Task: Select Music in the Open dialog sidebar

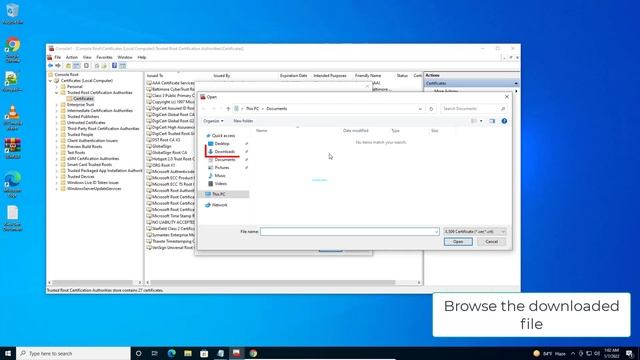Action: click(x=220, y=176)
